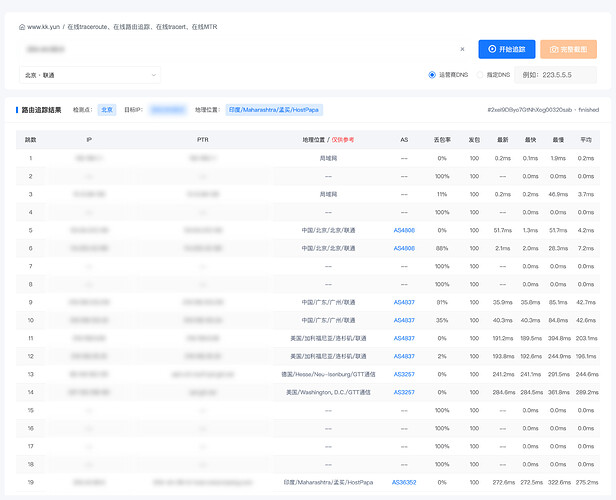This screenshot has height=500, width=616.
Task: Click 11% packet loss in hop 3
Action: (442, 194)
